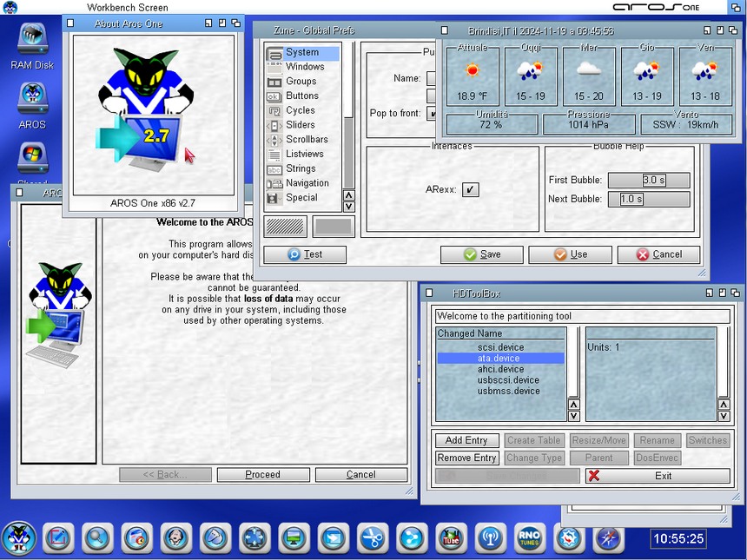The height and width of the screenshot is (560, 747).
Task: Launch the paint bucket dock icon
Action: tap(215, 538)
